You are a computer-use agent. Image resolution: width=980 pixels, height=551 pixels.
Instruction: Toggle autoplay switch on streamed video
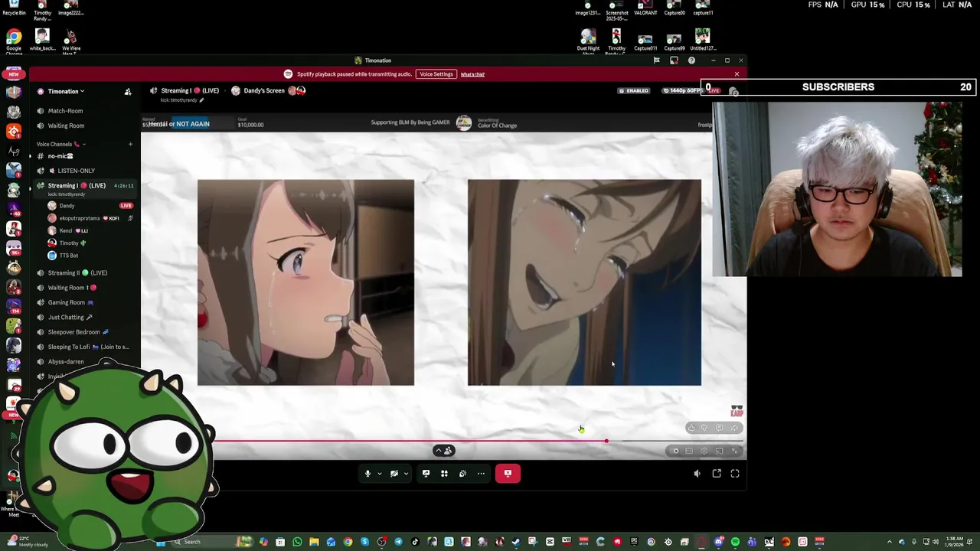coord(675,452)
